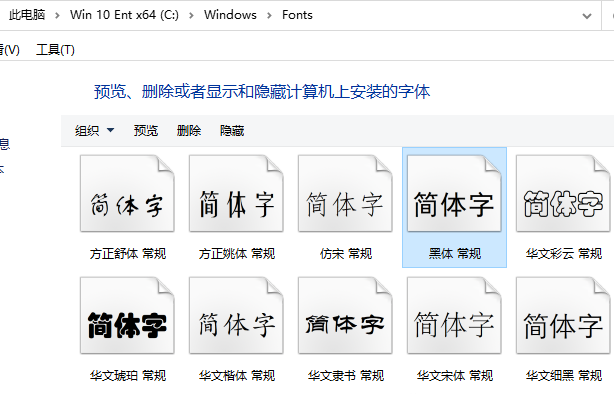Open the 组织 dropdown menu
614x394 pixels.
point(94,130)
